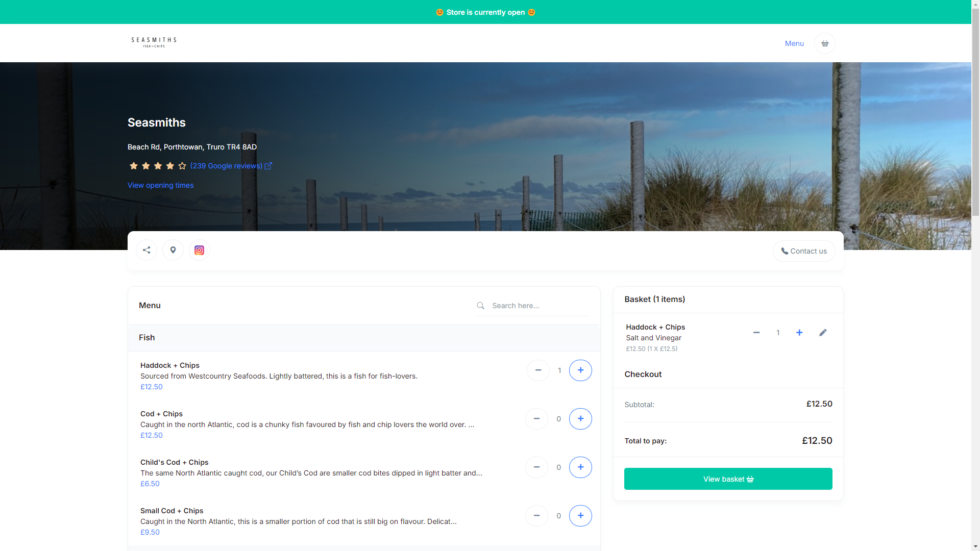
Task: Click the star rating icons
Action: coord(158,166)
